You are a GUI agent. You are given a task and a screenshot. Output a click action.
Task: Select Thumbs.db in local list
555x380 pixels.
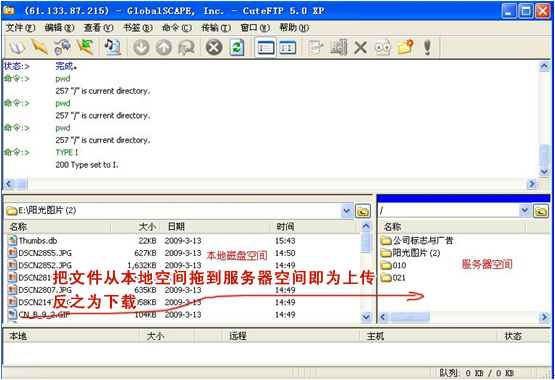point(38,241)
